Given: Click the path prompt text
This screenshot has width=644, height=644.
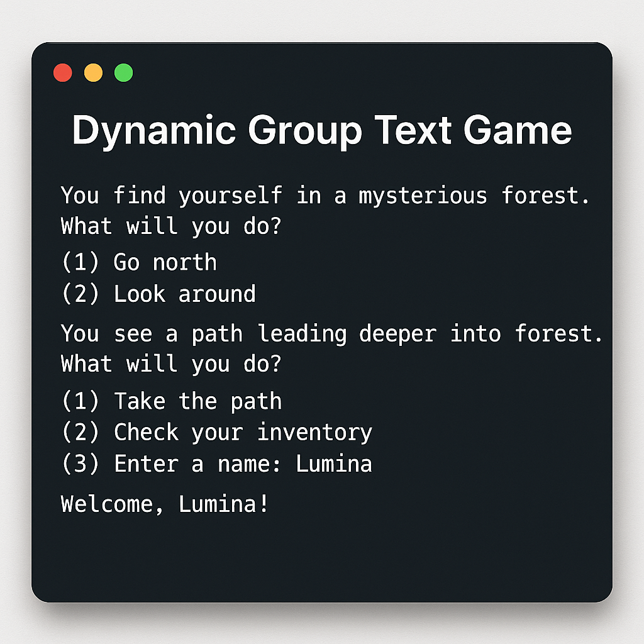Looking at the screenshot, I should [x=331, y=333].
